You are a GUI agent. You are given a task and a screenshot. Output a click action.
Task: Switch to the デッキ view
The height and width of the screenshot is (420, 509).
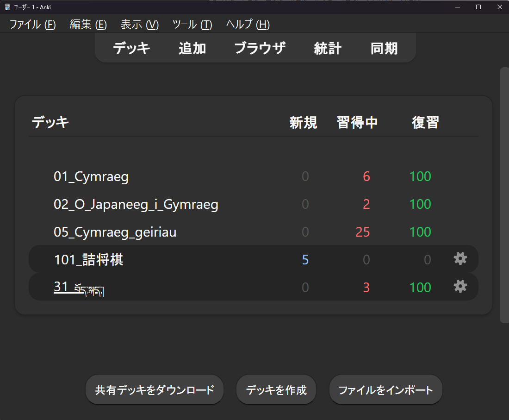coord(131,48)
